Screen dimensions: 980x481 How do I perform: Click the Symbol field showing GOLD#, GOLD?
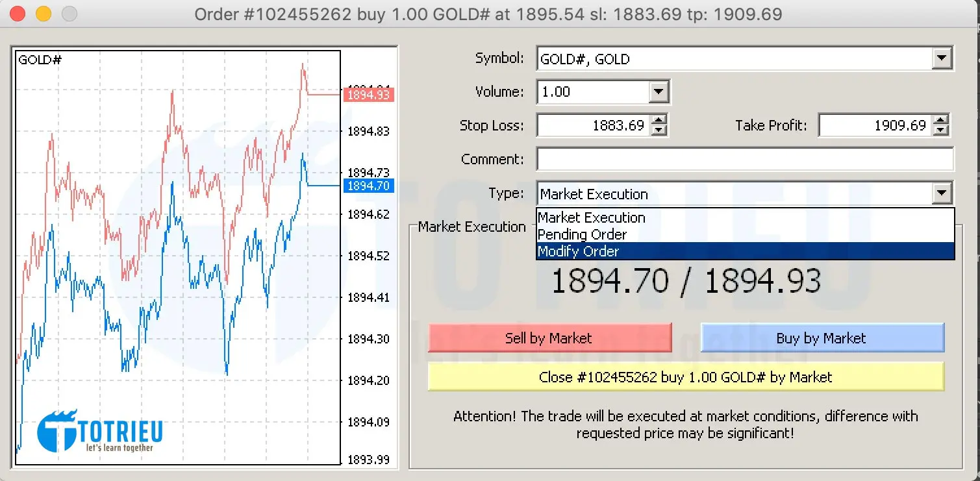pos(745,59)
